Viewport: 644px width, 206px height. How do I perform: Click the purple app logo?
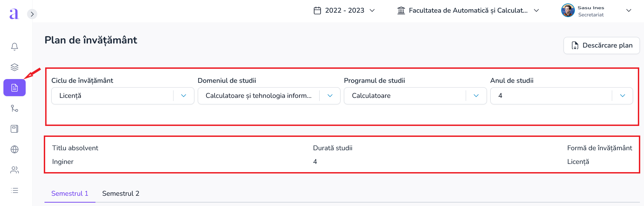(x=14, y=13)
